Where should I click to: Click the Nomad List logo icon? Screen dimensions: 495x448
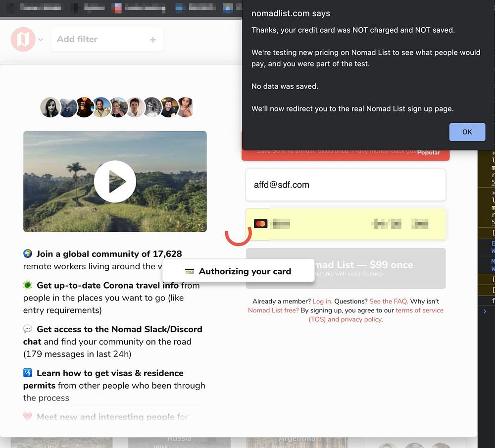(x=23, y=39)
